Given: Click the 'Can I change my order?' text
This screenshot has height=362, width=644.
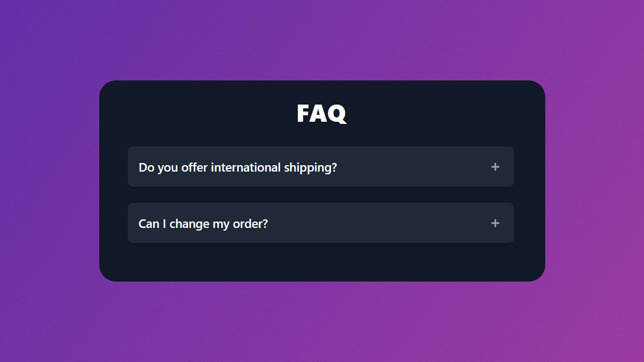Looking at the screenshot, I should [203, 223].
